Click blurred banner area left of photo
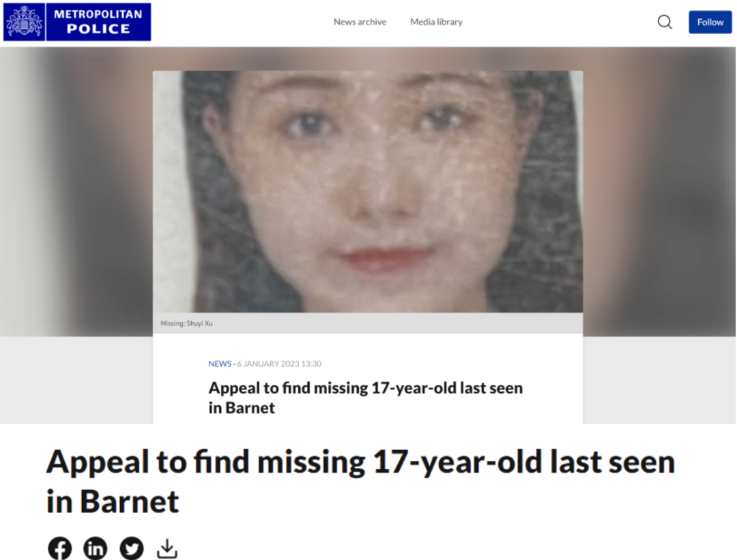This screenshot has height=560, width=737. click(76, 192)
